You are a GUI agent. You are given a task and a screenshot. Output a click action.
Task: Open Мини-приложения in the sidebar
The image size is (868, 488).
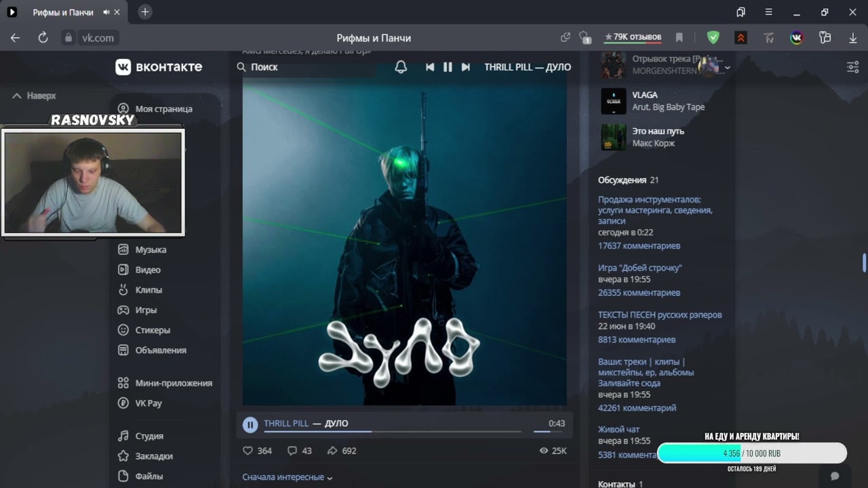[x=165, y=383]
